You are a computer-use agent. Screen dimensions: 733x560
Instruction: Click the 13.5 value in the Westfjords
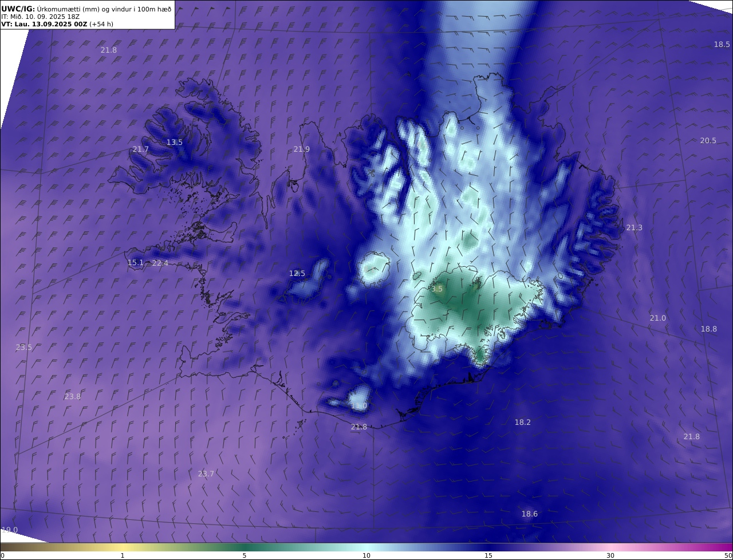[174, 143]
